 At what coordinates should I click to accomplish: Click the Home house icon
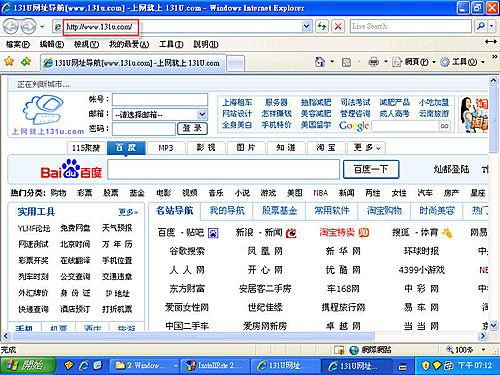pos(320,62)
